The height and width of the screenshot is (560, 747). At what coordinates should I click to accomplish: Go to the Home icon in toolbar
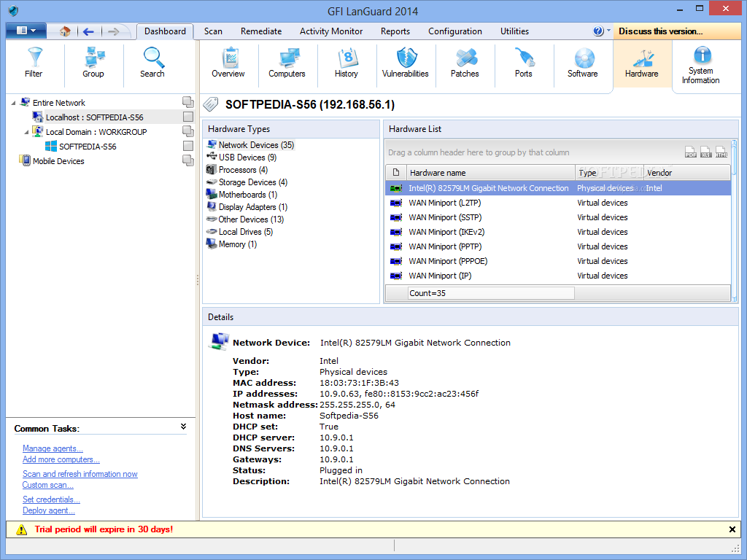click(65, 31)
